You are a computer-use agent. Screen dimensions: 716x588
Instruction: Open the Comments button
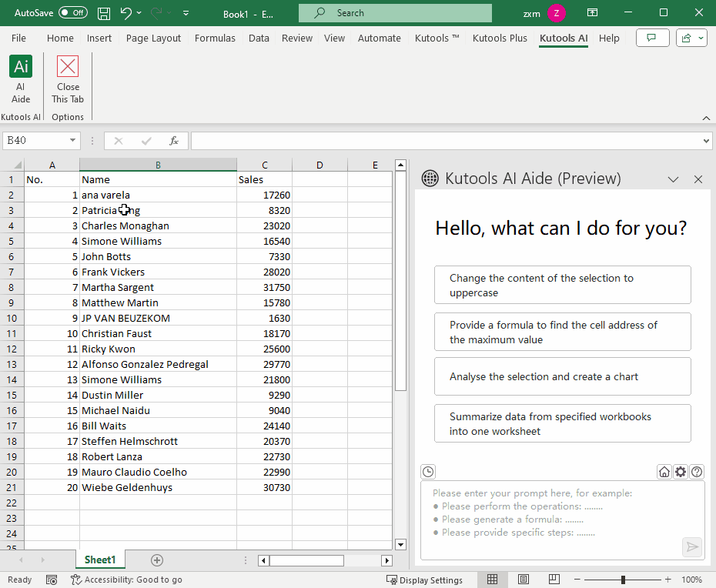click(x=653, y=38)
